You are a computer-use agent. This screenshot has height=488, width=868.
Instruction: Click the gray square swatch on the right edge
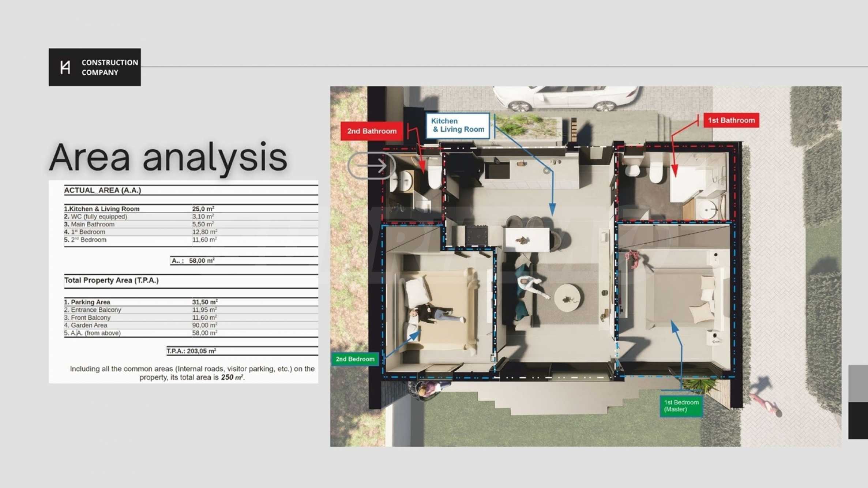click(x=858, y=383)
